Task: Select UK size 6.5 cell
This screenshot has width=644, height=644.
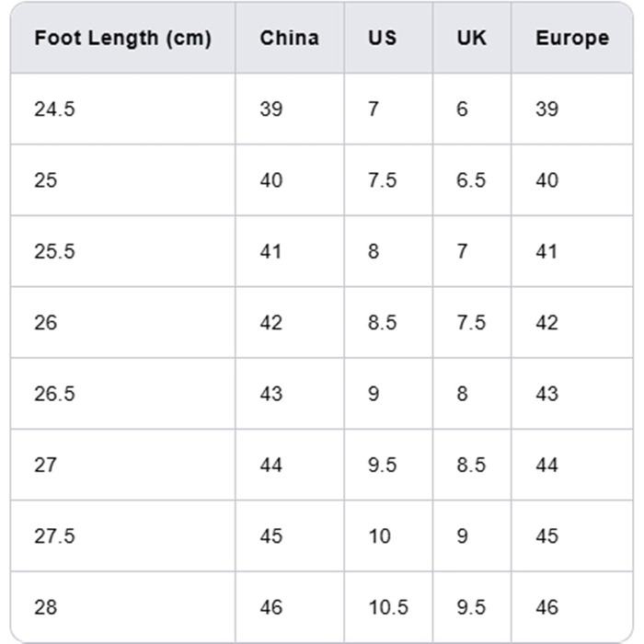Action: (x=471, y=180)
